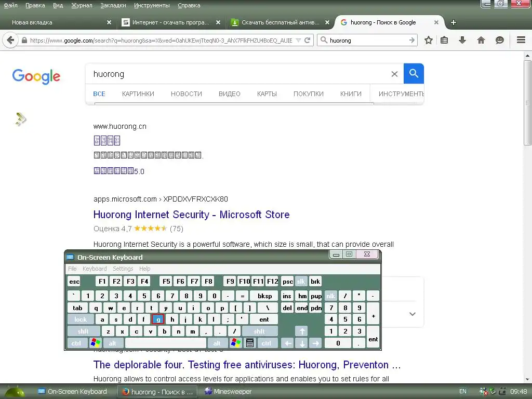Viewport: 532px width, 399px height.
Task: Open the Журнал menu
Action: 82,5
